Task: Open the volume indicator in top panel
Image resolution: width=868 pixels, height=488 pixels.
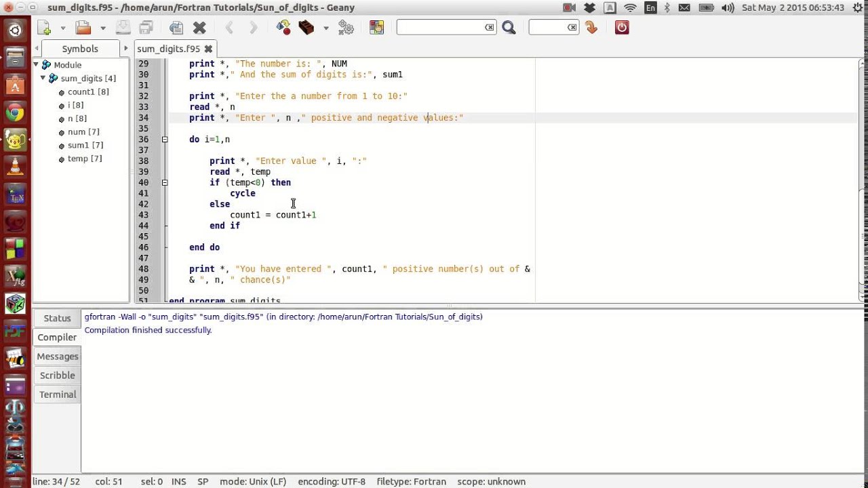Action: point(728,8)
